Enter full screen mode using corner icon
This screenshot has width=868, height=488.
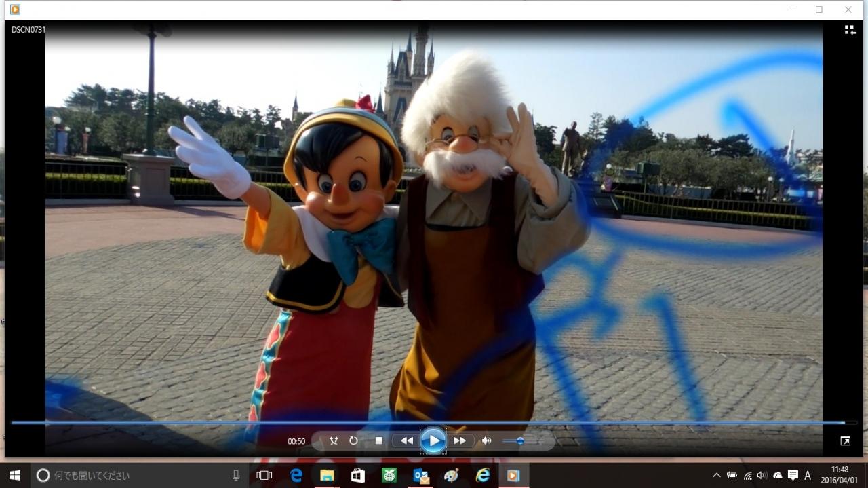tap(845, 441)
